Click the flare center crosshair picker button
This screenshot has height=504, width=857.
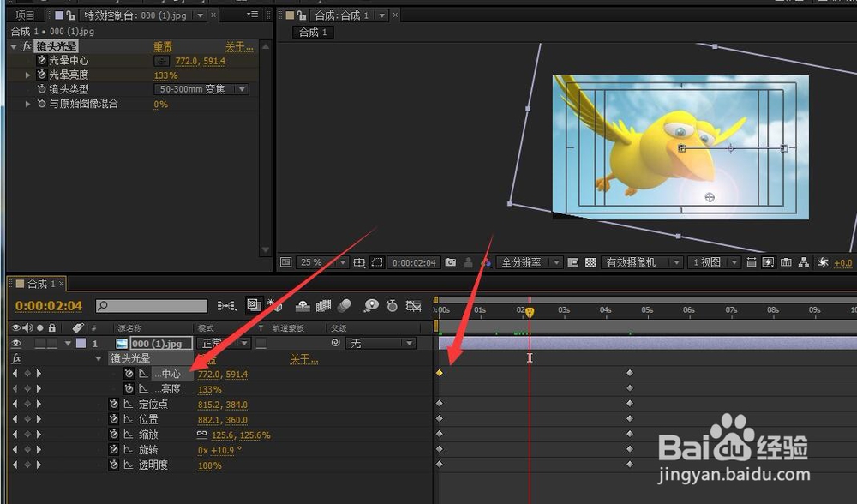coord(162,61)
